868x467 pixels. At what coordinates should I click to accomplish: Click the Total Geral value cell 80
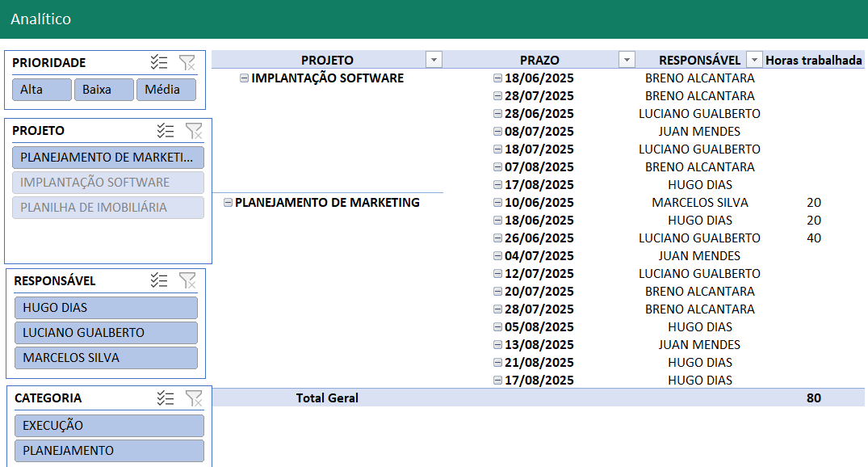813,398
